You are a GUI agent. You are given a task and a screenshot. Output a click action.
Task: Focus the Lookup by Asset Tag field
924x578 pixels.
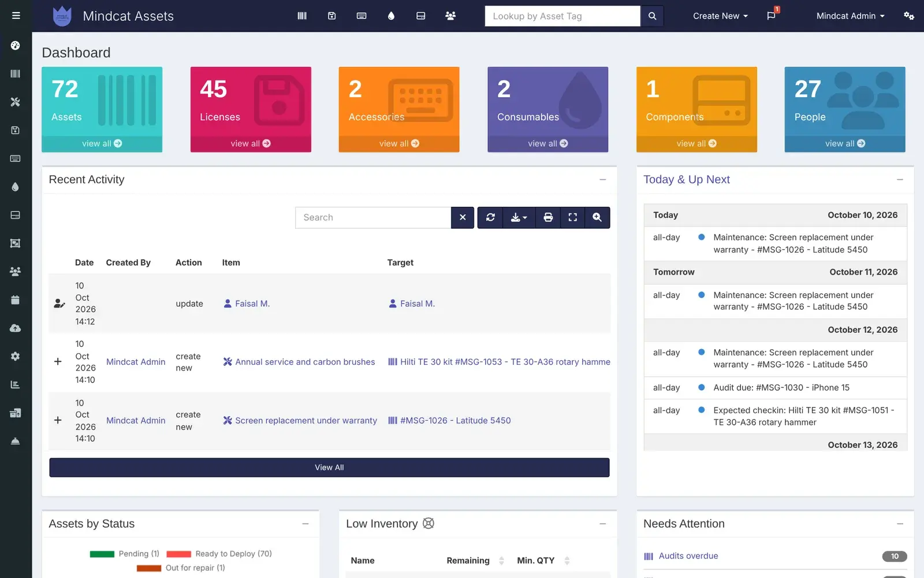pyautogui.click(x=562, y=16)
